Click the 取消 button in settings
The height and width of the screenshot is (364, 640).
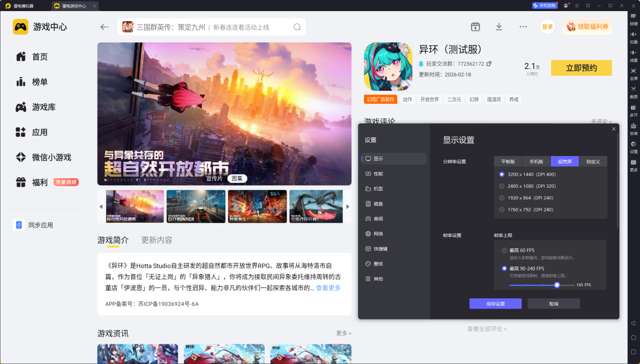point(554,303)
